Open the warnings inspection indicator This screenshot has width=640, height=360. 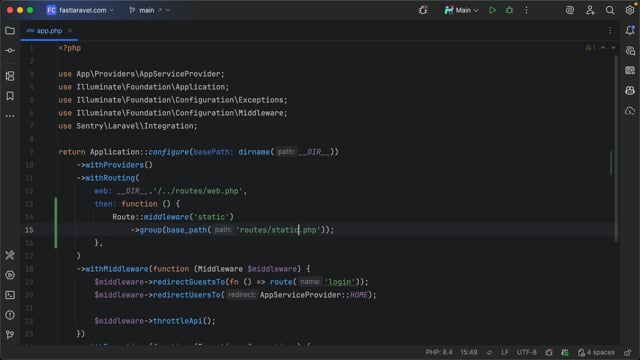pyautogui.click(x=590, y=48)
